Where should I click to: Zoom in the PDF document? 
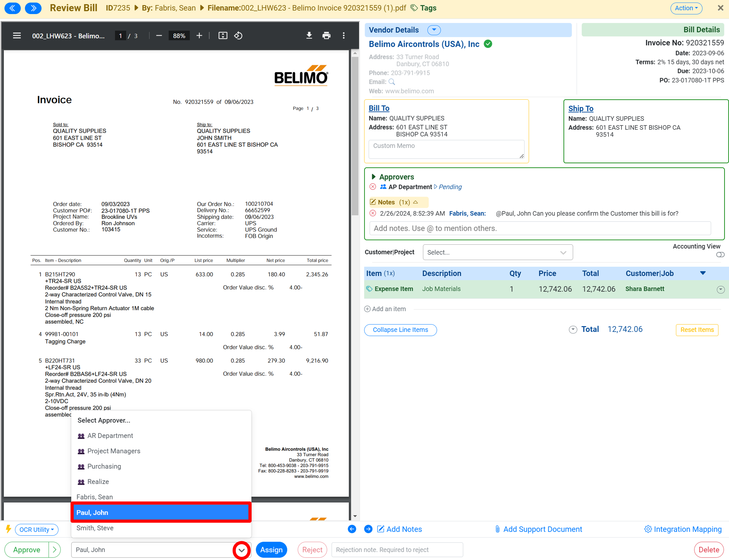point(199,36)
